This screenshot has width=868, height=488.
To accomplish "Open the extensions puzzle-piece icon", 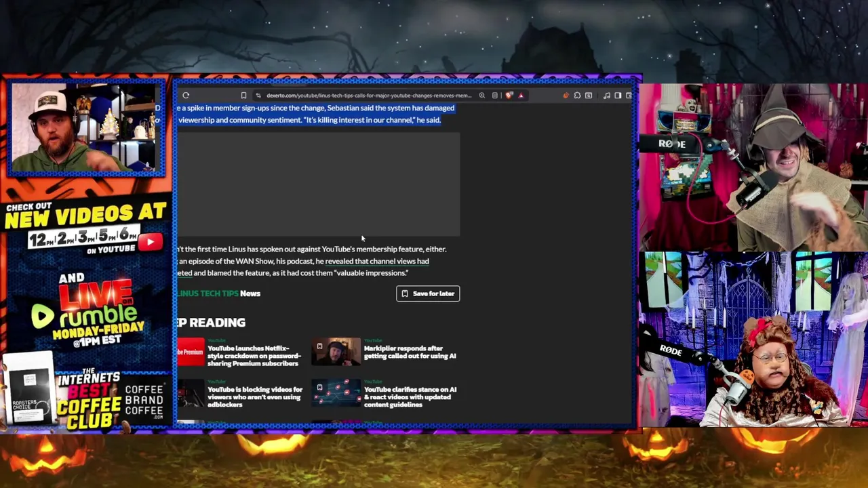I will click(x=577, y=96).
